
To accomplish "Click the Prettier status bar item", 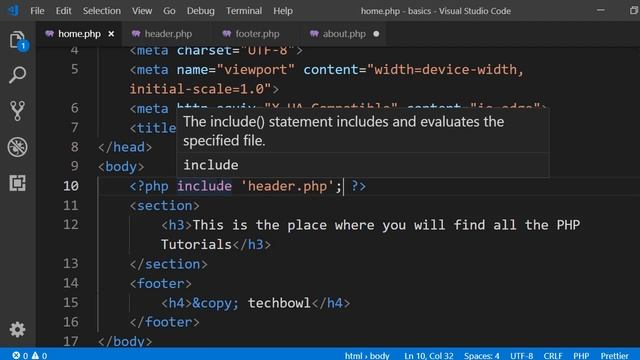I will [614, 356].
